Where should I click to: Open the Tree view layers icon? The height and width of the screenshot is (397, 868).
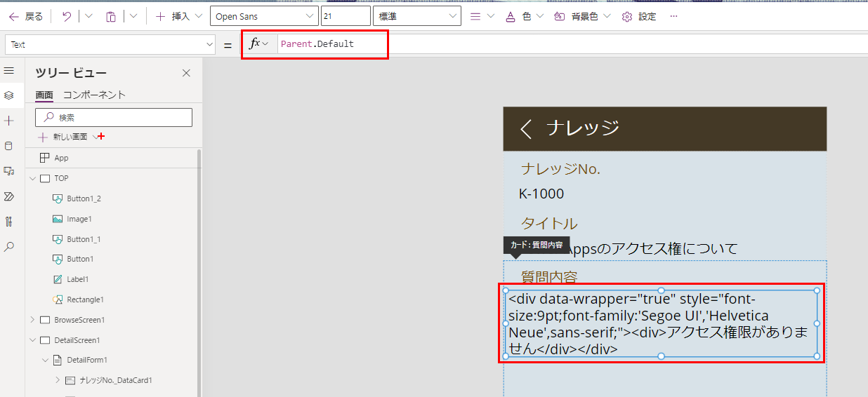[x=9, y=95]
